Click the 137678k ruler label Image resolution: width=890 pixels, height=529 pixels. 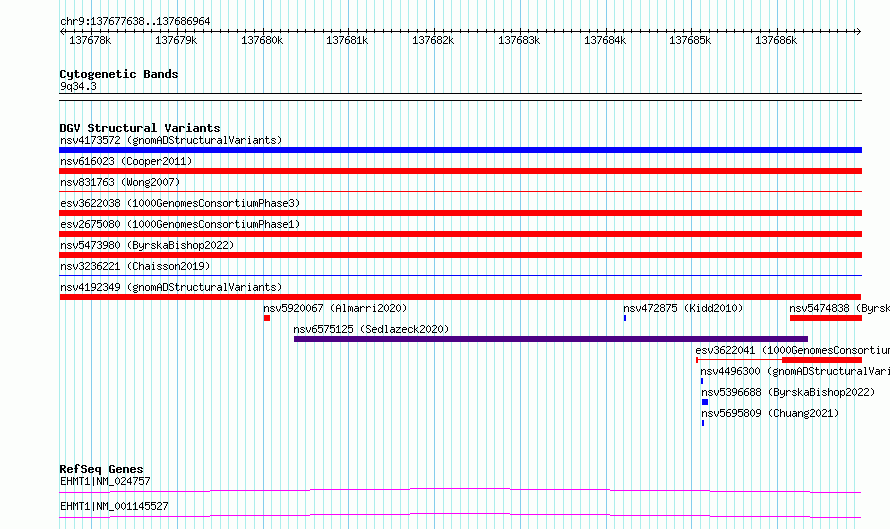coord(90,41)
